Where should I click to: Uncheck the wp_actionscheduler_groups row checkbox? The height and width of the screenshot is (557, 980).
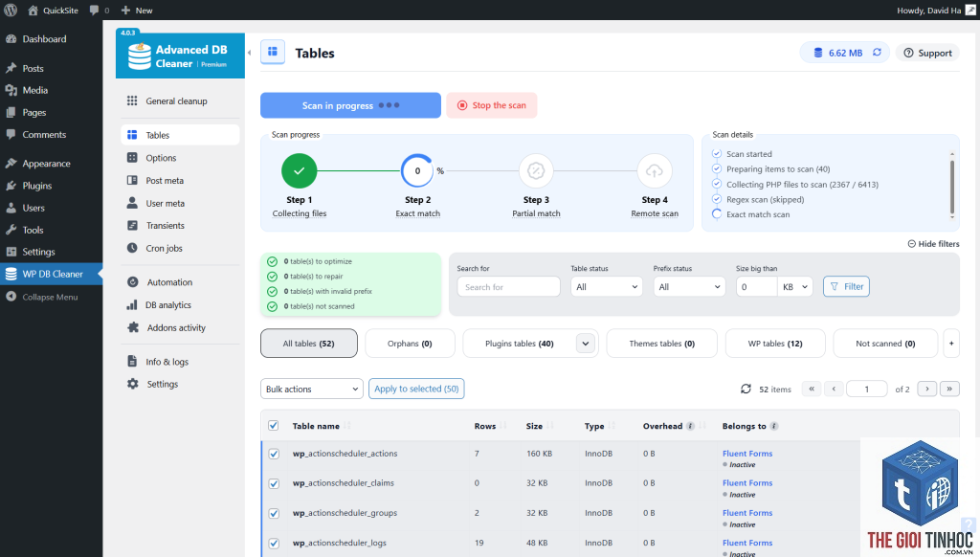pyautogui.click(x=274, y=513)
